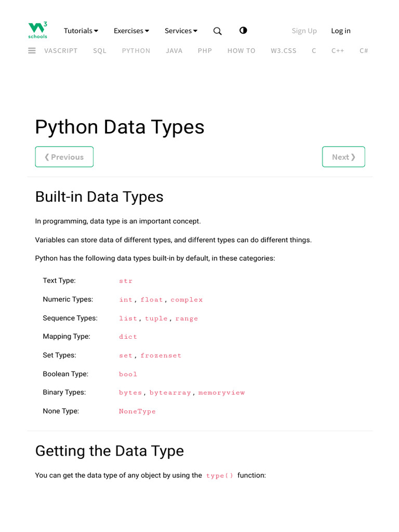
Task: Open the W3.CSS tutorial tab
Action: (284, 51)
